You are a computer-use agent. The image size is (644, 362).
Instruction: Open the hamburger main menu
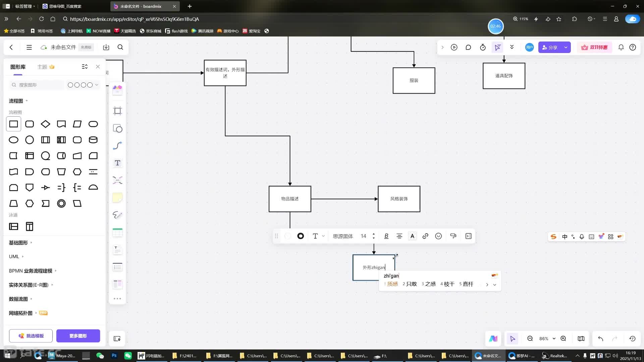(x=29, y=47)
